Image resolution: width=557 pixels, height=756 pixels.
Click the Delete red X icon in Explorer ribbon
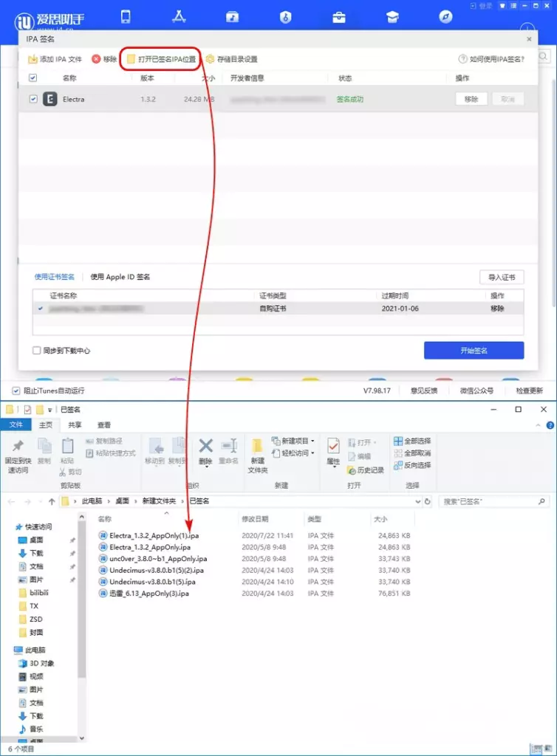pos(206,445)
